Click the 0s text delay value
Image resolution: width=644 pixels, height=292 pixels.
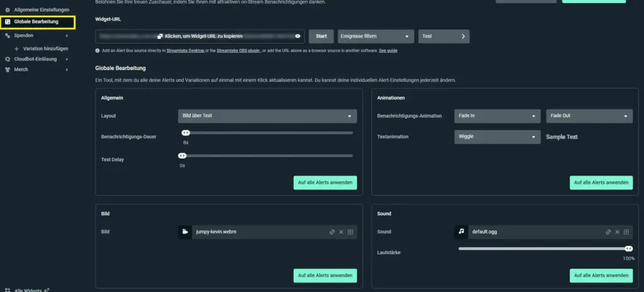point(182,166)
